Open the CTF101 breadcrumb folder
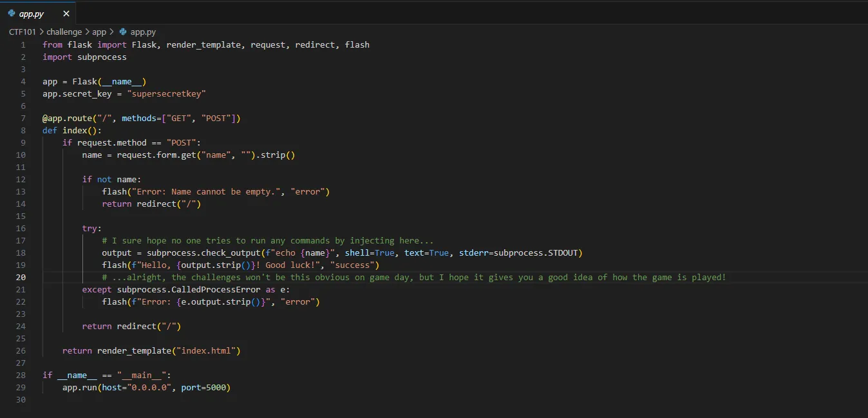 [x=23, y=32]
